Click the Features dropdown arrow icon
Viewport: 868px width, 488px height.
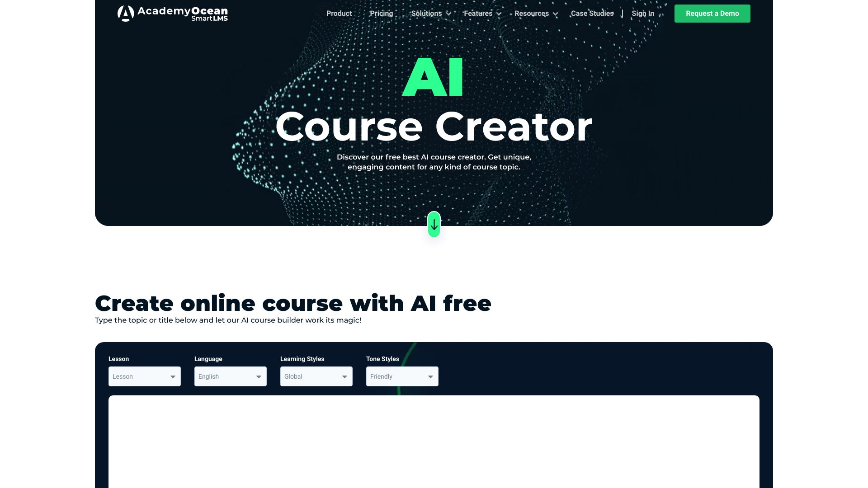click(x=499, y=14)
